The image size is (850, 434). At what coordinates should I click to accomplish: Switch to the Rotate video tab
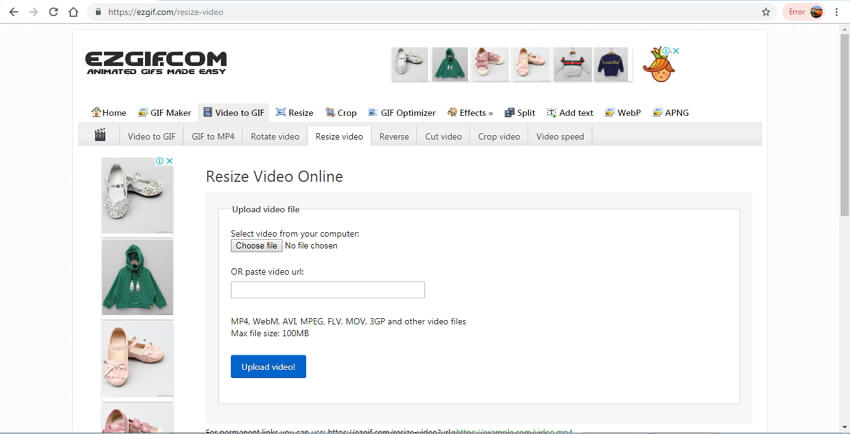(x=275, y=137)
